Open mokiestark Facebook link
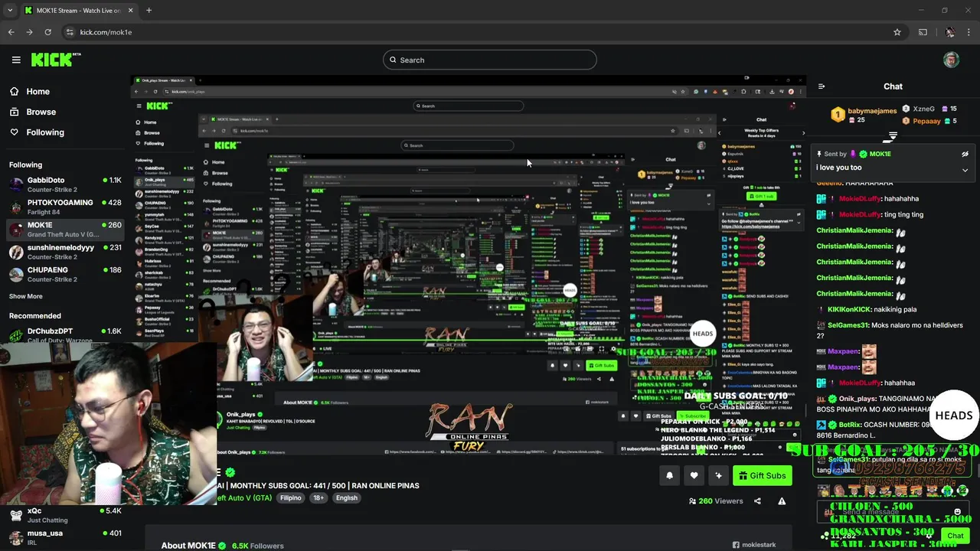980x551 pixels. point(754,545)
